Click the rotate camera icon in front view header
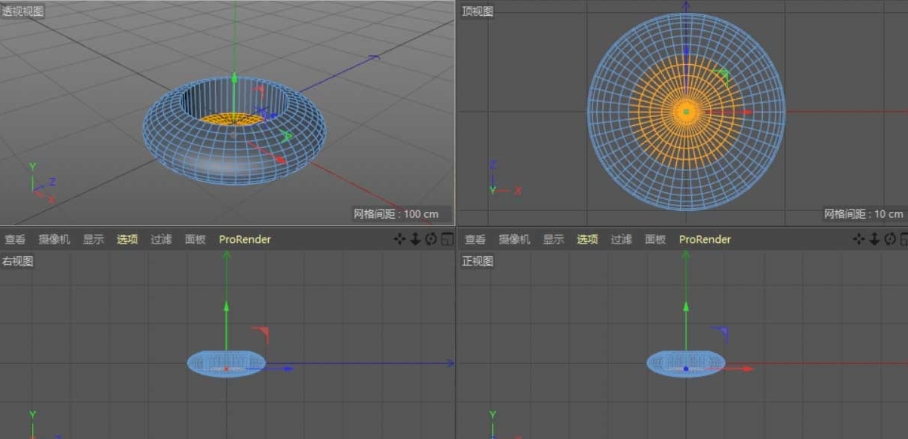This screenshot has height=439, width=908. point(888,239)
